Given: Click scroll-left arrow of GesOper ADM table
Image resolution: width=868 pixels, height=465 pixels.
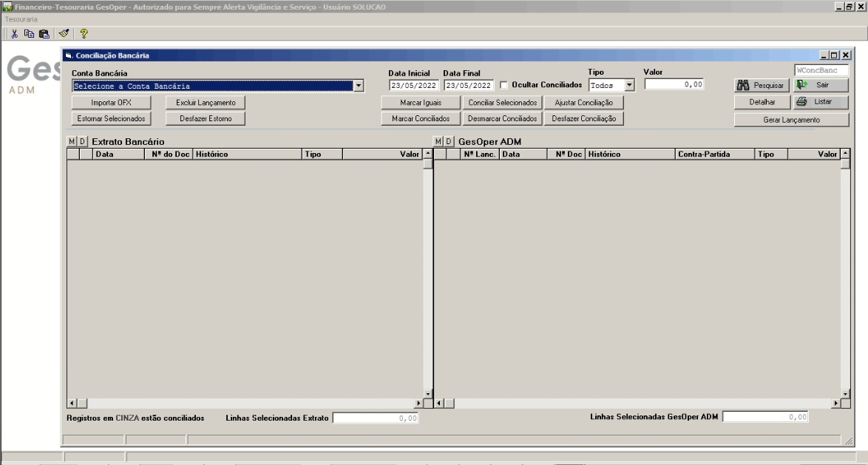Looking at the screenshot, I should 438,403.
